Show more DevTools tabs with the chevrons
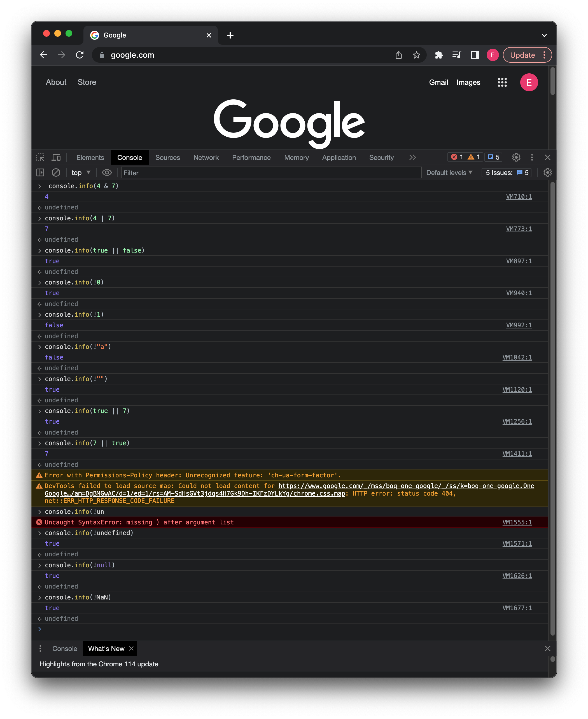Viewport: 588px width, 719px height. pos(412,157)
